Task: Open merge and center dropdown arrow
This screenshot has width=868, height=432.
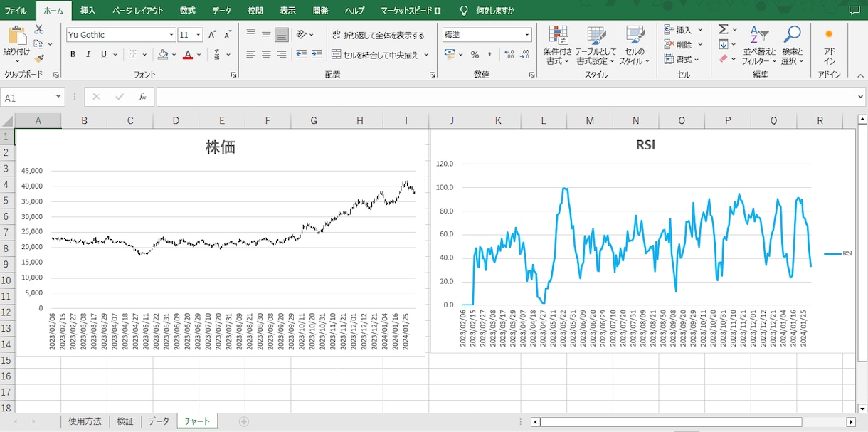Action: pyautogui.click(x=427, y=55)
